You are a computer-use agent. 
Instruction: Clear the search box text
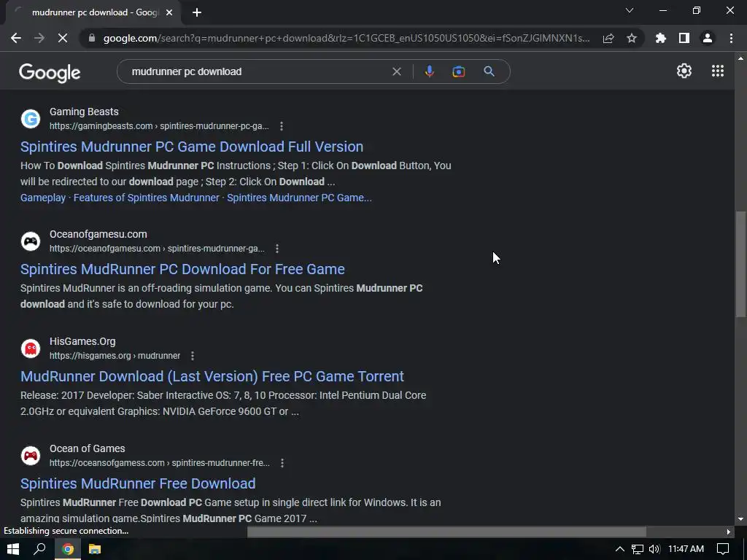[x=396, y=71]
